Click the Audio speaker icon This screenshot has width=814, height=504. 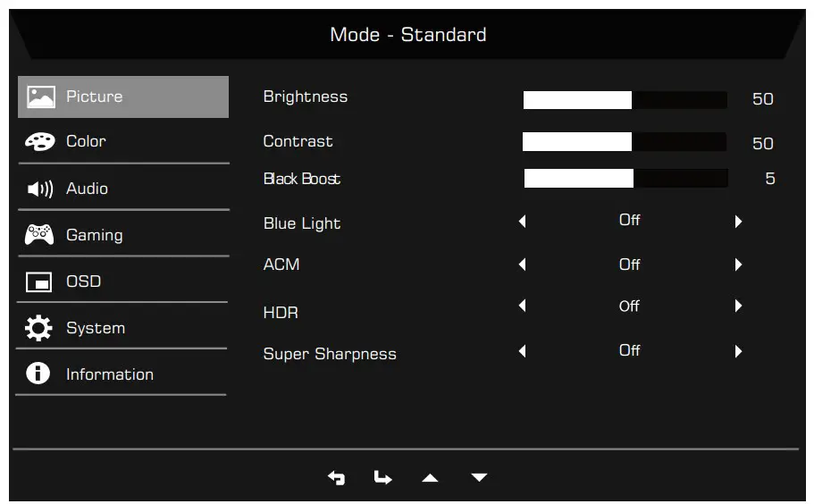point(40,189)
